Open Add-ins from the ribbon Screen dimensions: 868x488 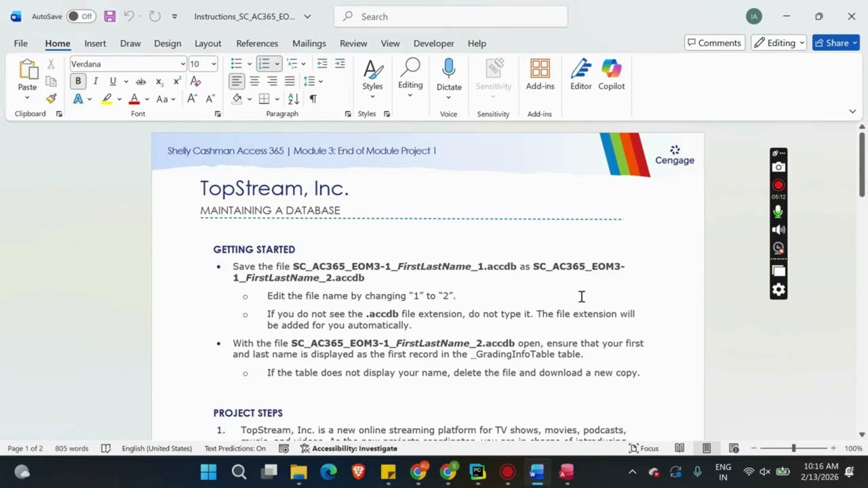pyautogui.click(x=540, y=75)
